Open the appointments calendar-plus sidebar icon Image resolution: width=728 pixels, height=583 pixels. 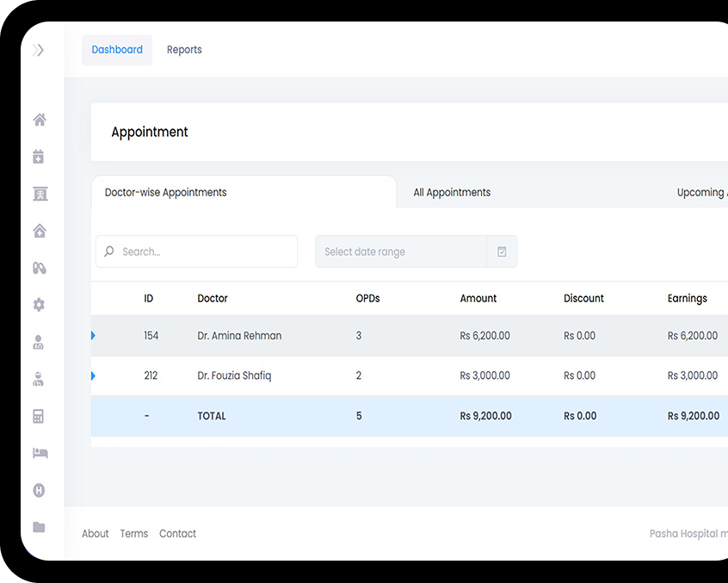pos(39,157)
